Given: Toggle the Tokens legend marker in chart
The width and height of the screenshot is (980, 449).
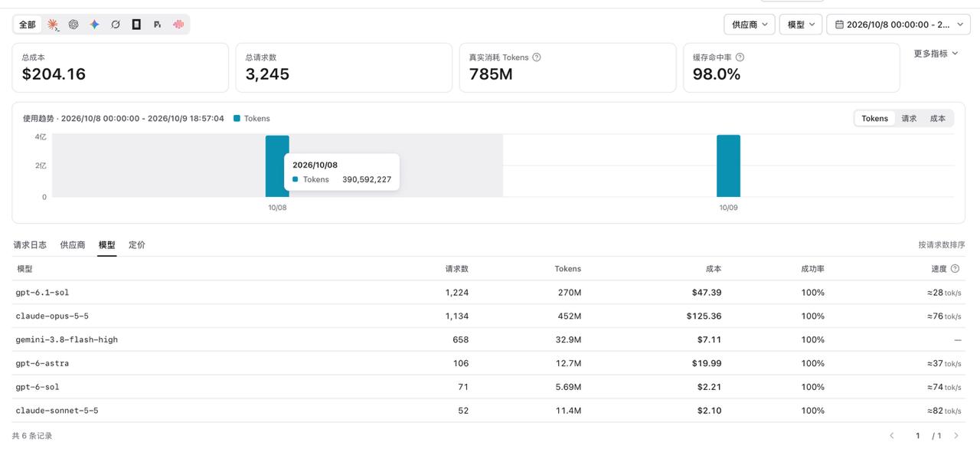Looking at the screenshot, I should [237, 119].
